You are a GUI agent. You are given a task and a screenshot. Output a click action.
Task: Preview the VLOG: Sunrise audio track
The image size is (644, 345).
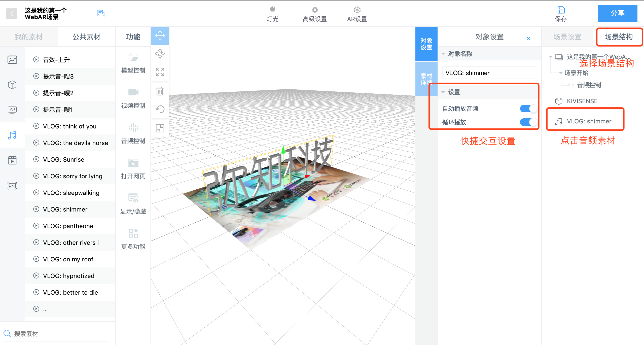point(37,159)
